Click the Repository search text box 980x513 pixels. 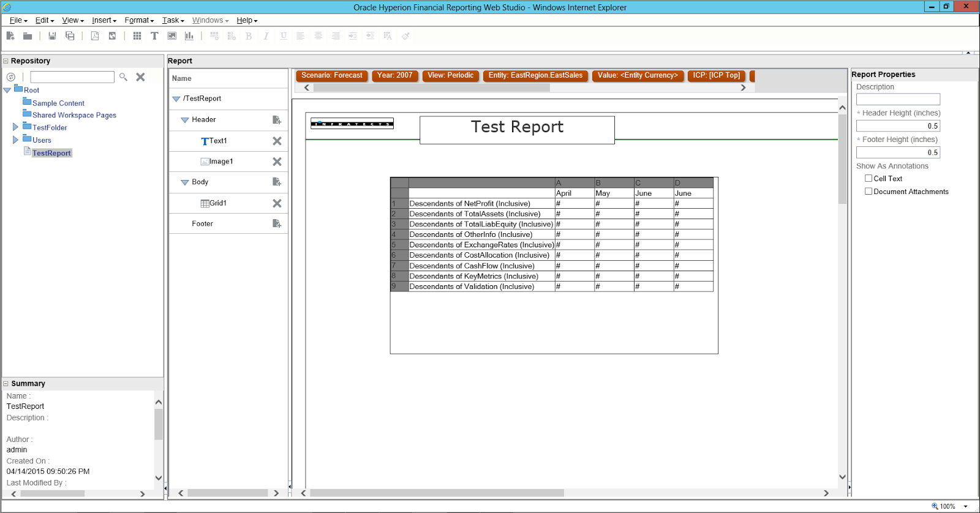(72, 77)
